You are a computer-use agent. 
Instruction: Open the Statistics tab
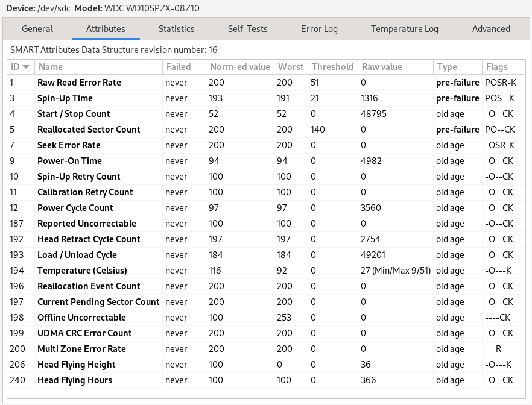tap(176, 29)
